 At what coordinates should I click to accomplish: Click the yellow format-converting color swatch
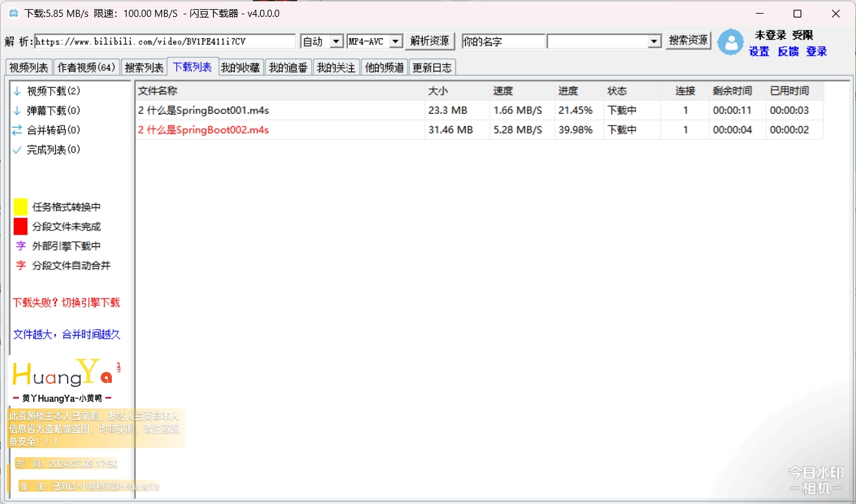(x=21, y=207)
